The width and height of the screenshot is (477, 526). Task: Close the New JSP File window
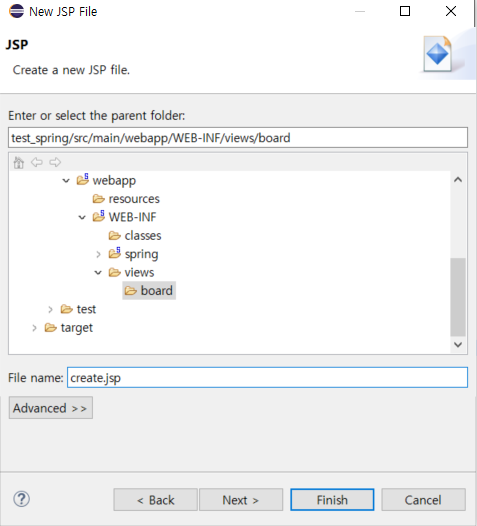451,11
